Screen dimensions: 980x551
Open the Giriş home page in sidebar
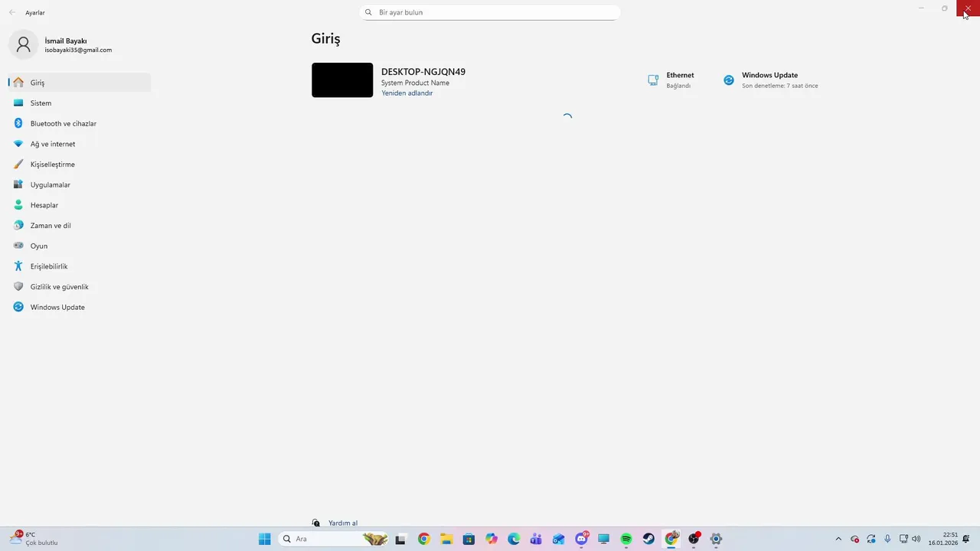click(80, 83)
